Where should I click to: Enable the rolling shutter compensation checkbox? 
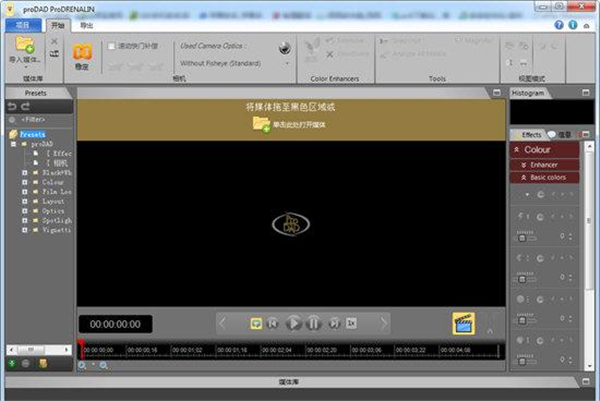(113, 46)
